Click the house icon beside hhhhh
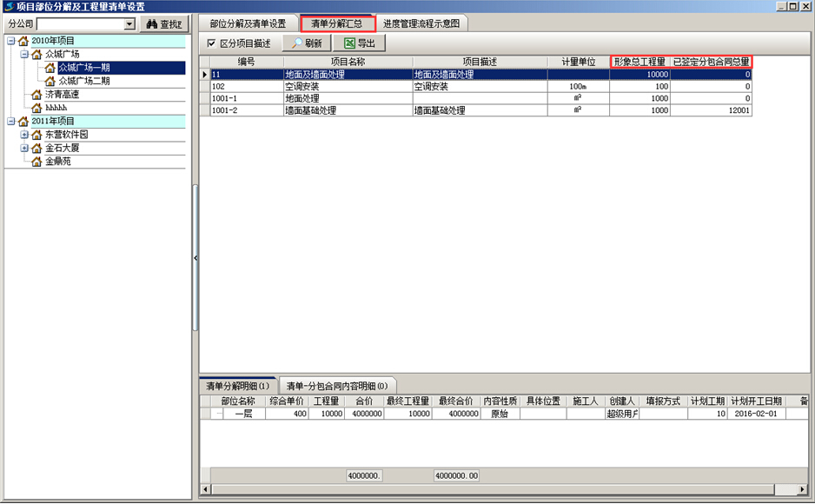 tap(36, 108)
